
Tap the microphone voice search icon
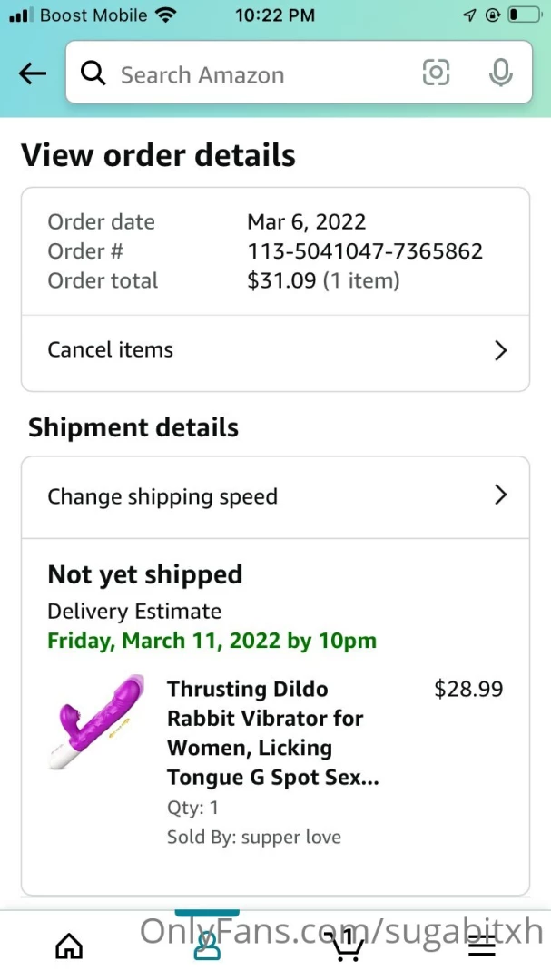(500, 73)
